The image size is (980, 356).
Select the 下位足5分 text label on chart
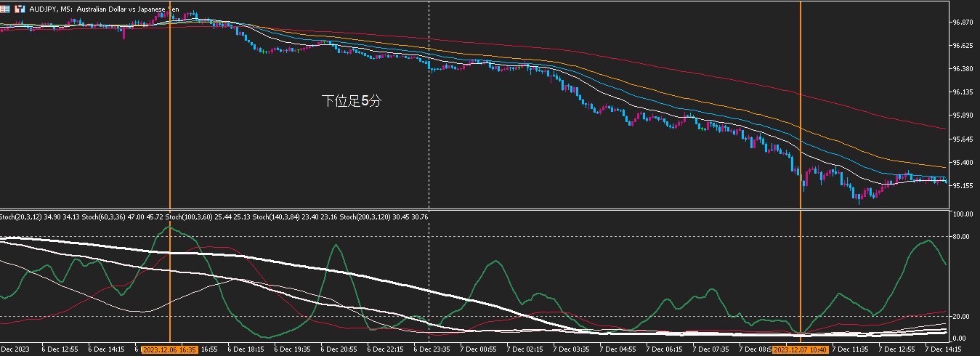click(352, 102)
